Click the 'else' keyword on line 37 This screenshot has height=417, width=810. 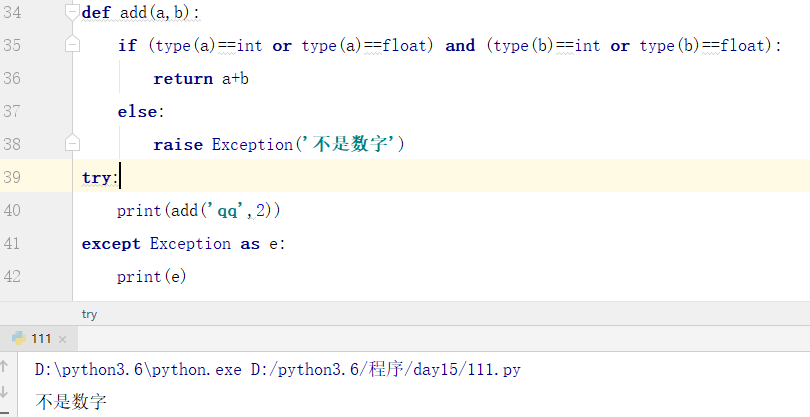(x=137, y=112)
